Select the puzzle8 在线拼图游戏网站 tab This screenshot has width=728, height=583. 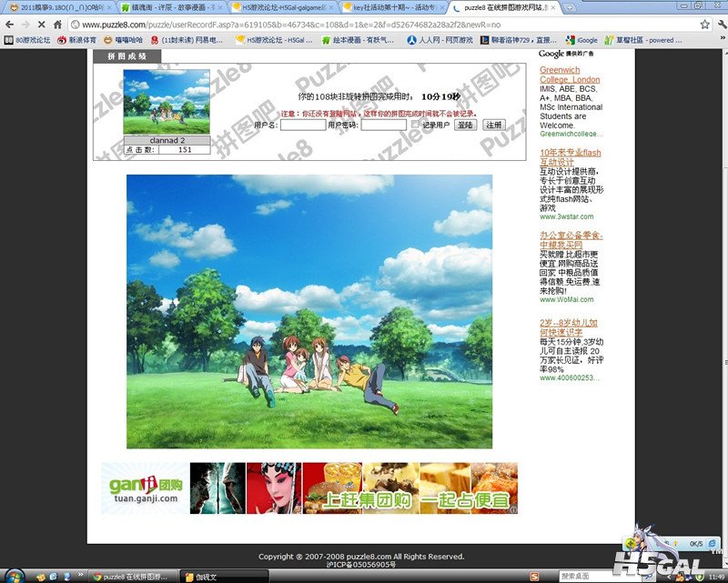[505, 7]
